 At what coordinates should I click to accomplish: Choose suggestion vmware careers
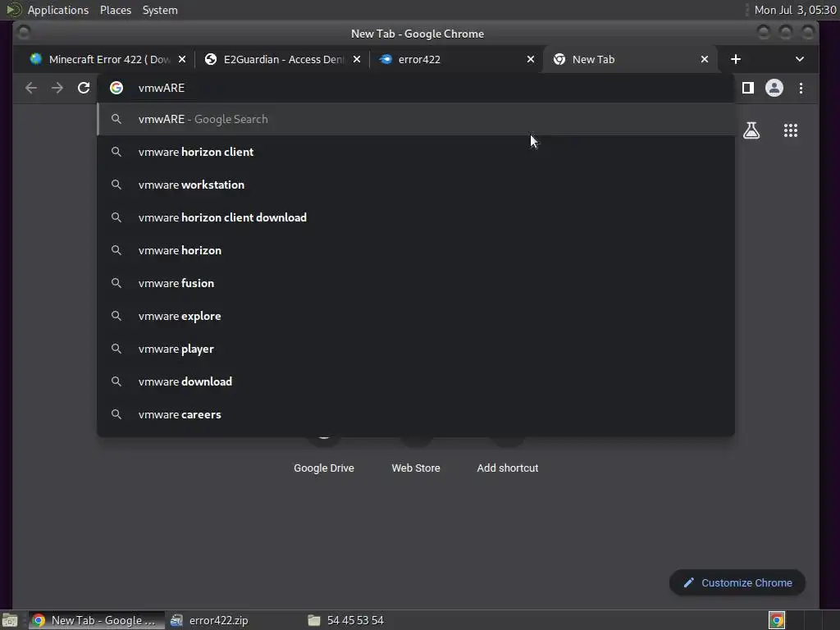pos(415,414)
